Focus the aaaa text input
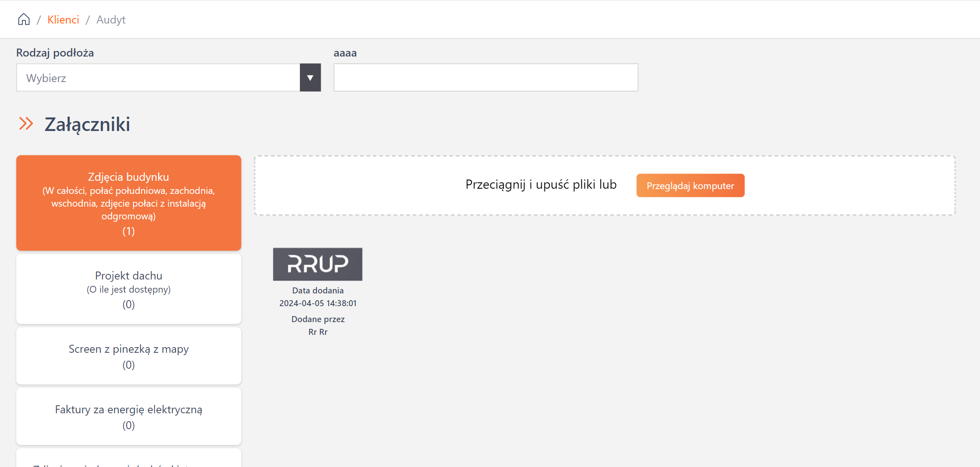This screenshot has width=980, height=467. [486, 78]
